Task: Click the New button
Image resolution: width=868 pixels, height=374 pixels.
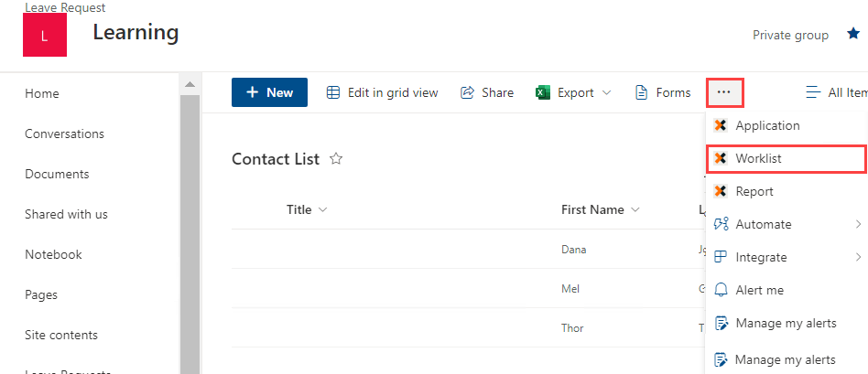Action: click(x=269, y=92)
